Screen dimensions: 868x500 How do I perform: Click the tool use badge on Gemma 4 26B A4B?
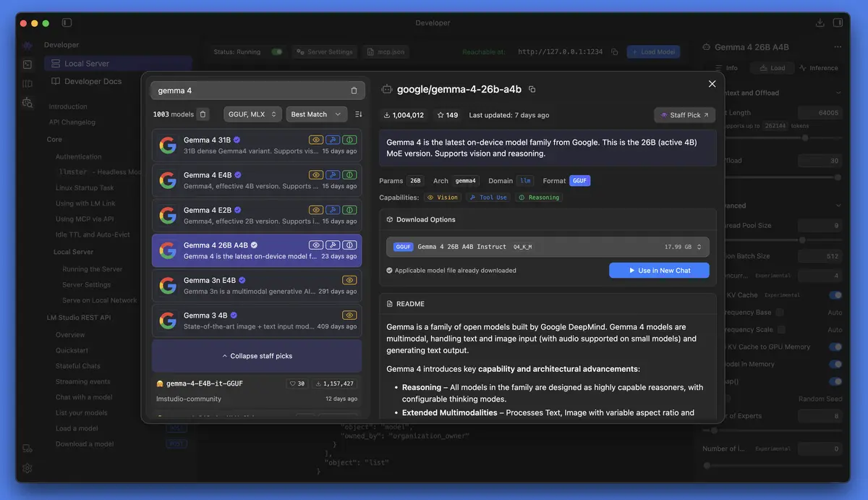pos(332,245)
